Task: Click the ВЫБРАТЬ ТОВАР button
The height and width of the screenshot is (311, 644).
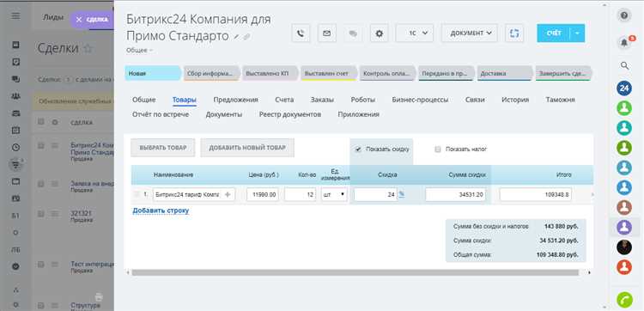Action: tap(163, 148)
